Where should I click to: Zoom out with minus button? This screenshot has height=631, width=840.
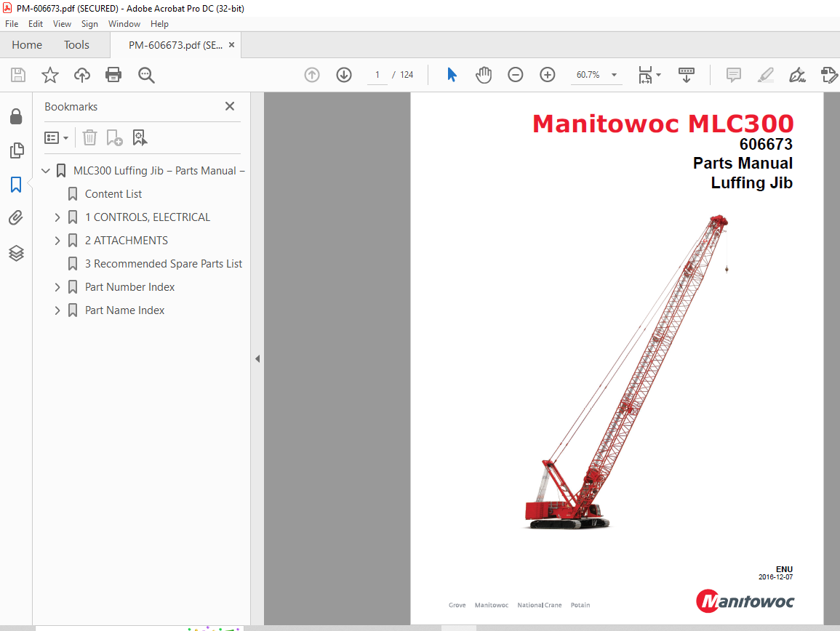516,75
